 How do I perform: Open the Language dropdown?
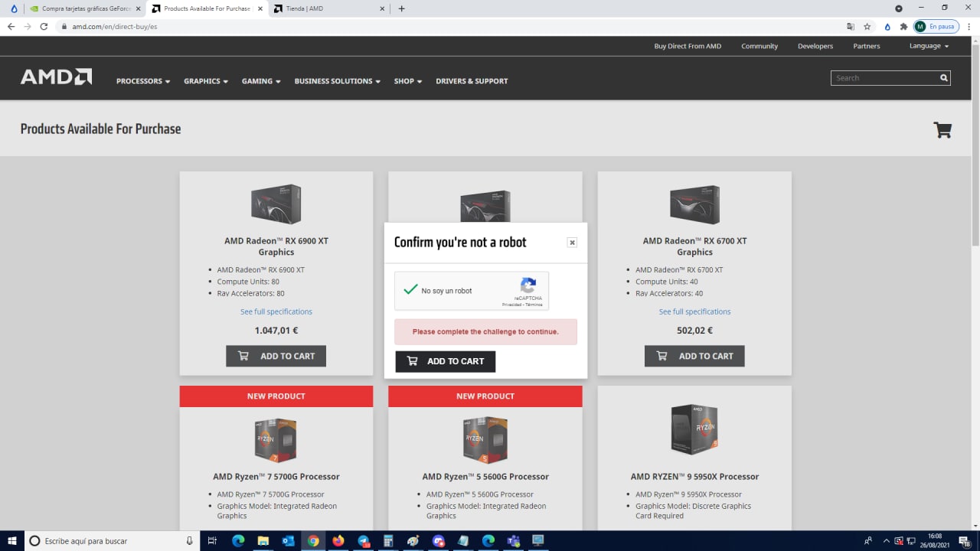pos(929,46)
